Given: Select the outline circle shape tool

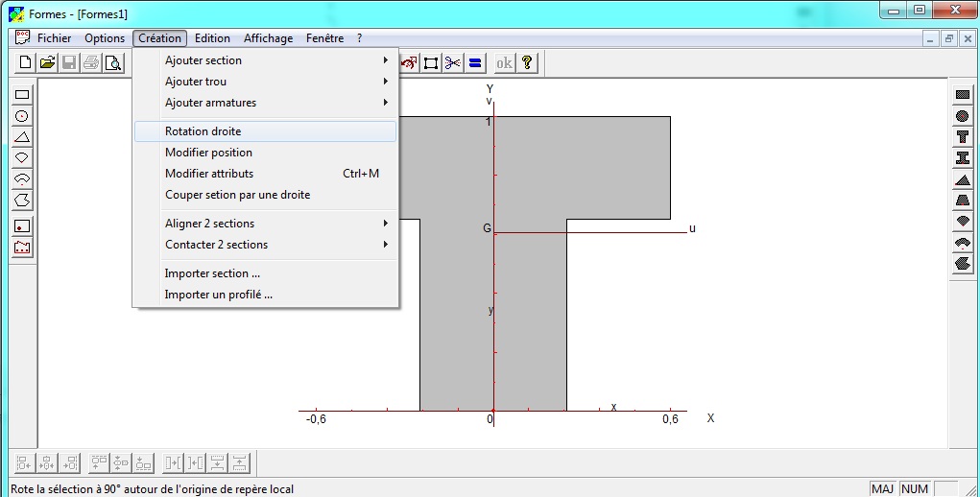Looking at the screenshot, I should coord(22,116).
